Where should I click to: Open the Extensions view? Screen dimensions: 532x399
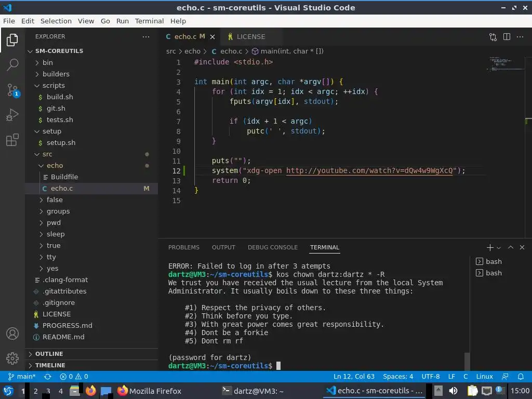coord(12,140)
